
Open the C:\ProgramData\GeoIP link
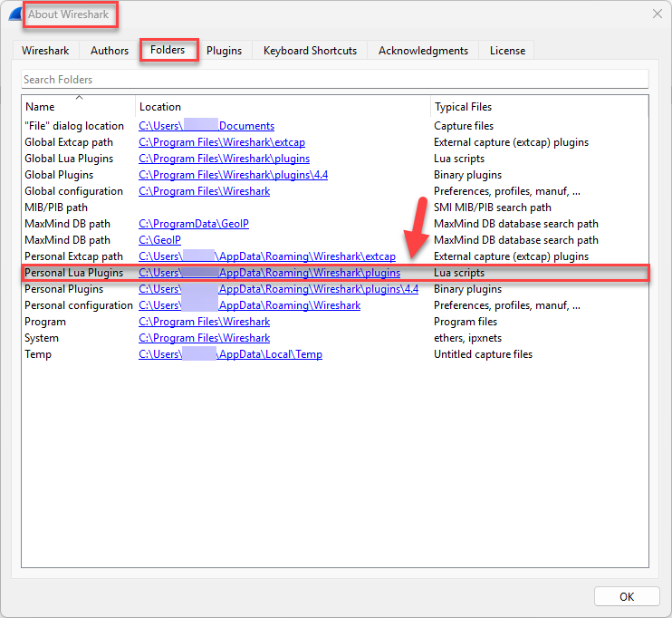pos(194,224)
